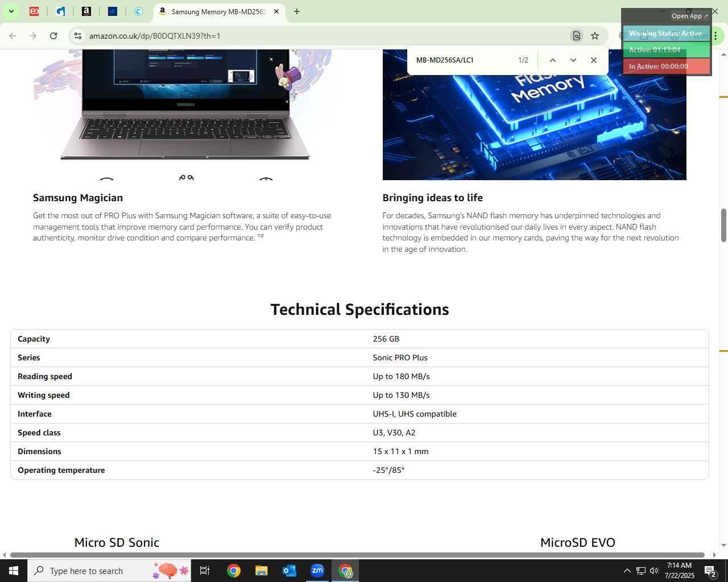This screenshot has width=728, height=582.
Task: Open Google Chrome from the taskbar
Action: tap(234, 571)
